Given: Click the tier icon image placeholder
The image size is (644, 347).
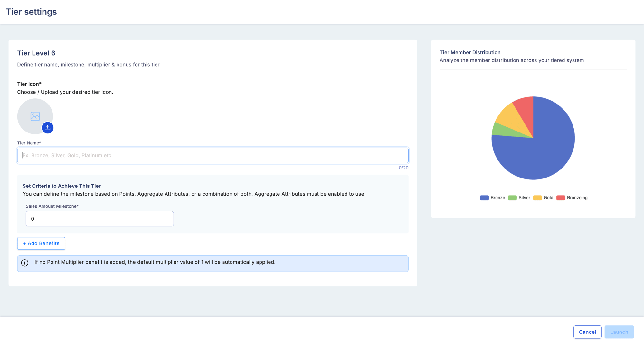Looking at the screenshot, I should 35,116.
